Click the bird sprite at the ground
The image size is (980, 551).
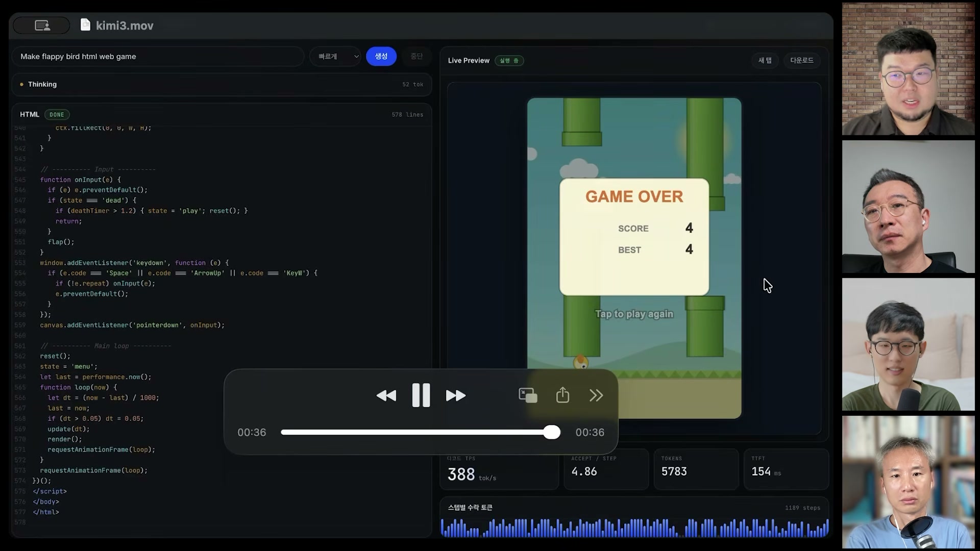(x=581, y=362)
